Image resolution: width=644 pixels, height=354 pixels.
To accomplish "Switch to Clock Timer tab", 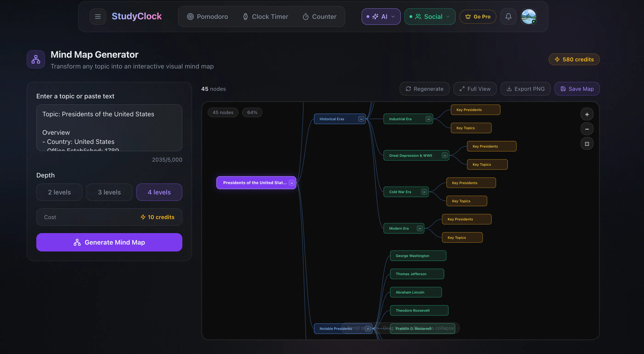I will (x=265, y=17).
